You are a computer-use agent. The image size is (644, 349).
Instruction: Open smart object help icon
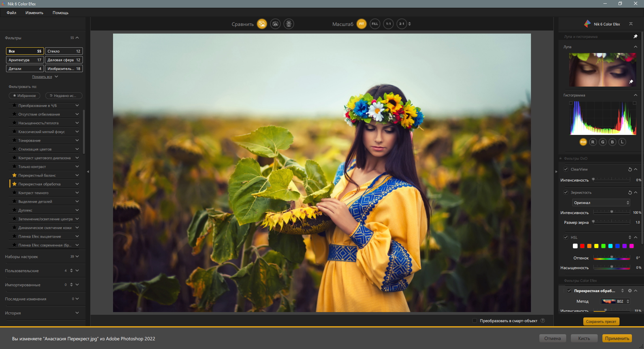coord(543,320)
